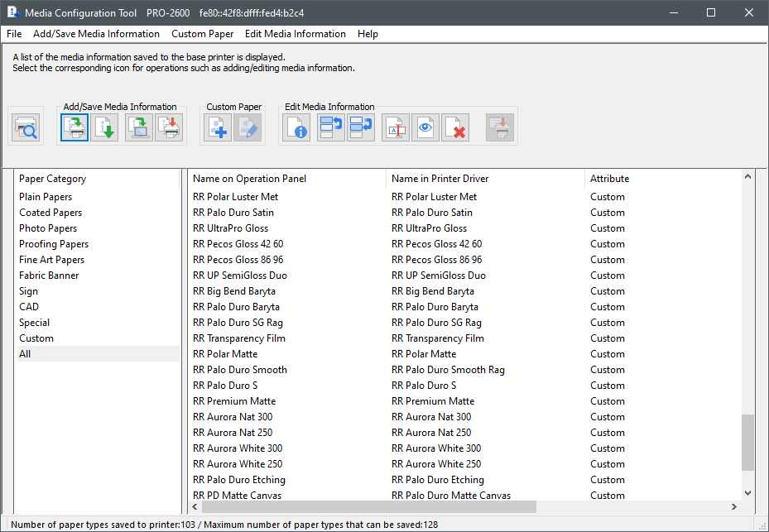Open the File menu

click(14, 34)
